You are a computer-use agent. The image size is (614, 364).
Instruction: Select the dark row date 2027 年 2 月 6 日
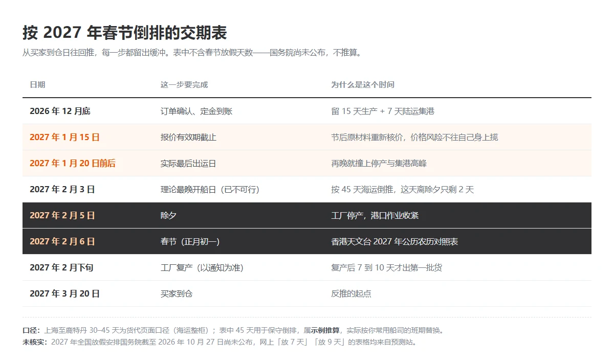(62, 241)
